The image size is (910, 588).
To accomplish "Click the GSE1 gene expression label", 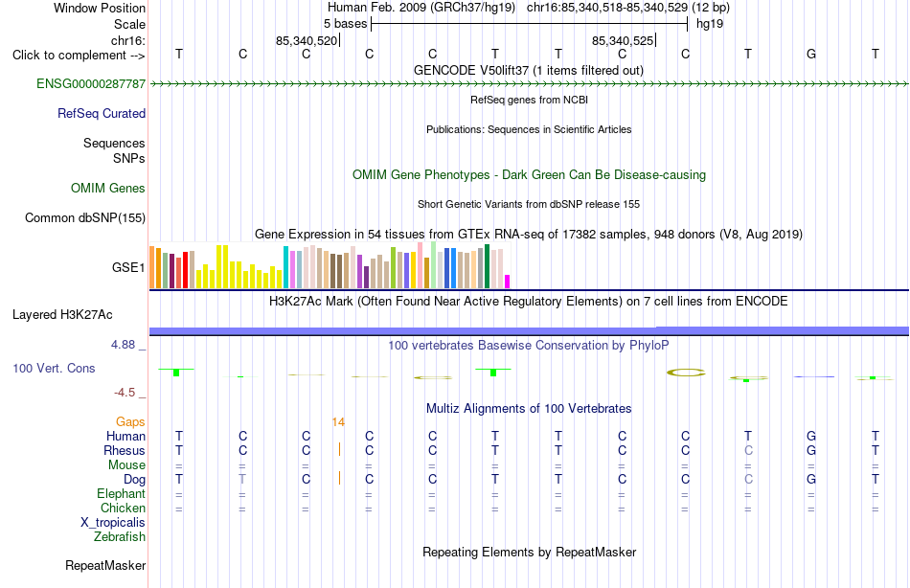I will click(128, 267).
